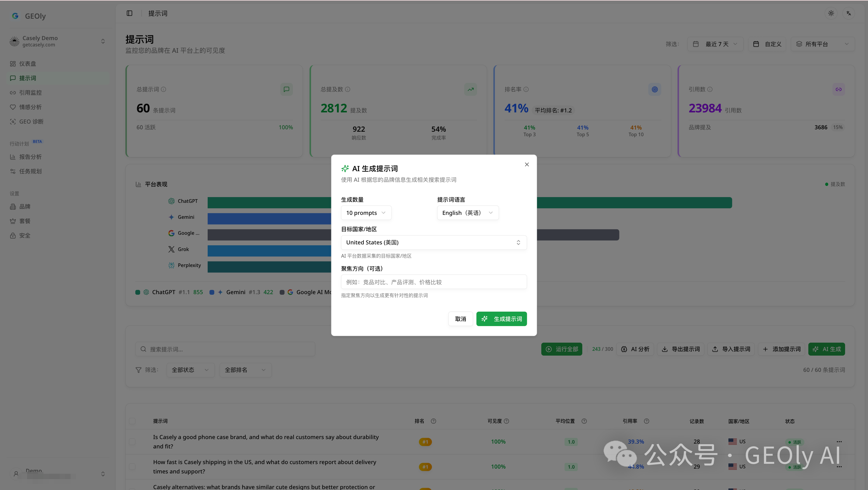Image resolution: width=868 pixels, height=490 pixels.
Task: Click the 导出提示词 button
Action: [x=681, y=349]
